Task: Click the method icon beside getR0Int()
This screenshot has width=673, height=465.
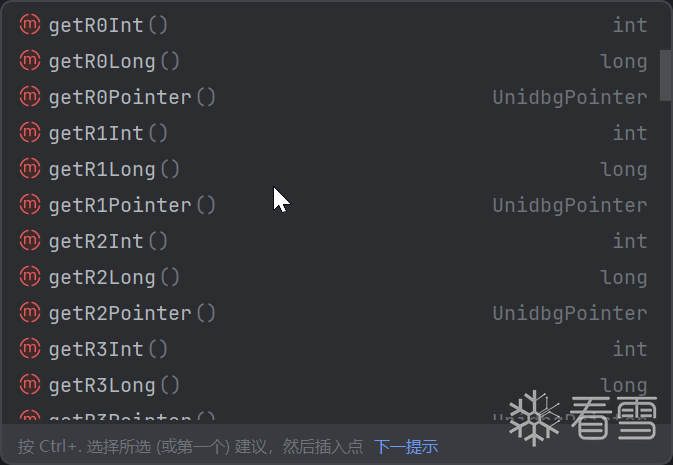Action: coord(30,25)
